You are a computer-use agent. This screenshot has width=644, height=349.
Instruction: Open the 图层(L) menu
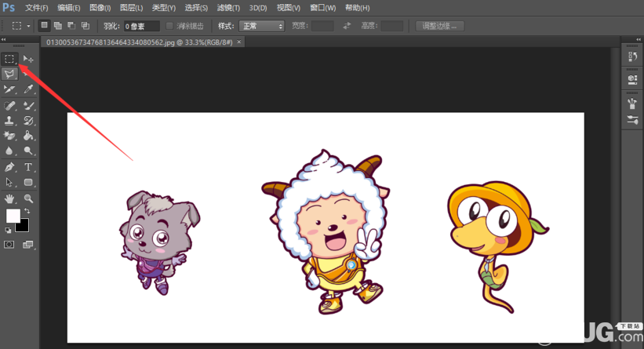click(132, 8)
